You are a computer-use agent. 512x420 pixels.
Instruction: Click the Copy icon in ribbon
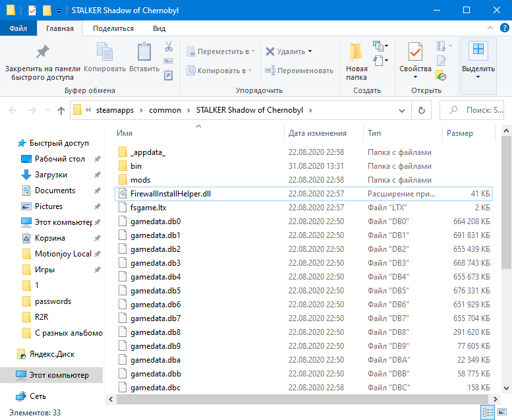pos(105,51)
